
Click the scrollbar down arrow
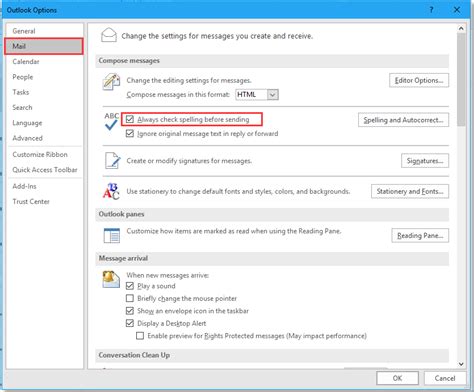click(461, 364)
